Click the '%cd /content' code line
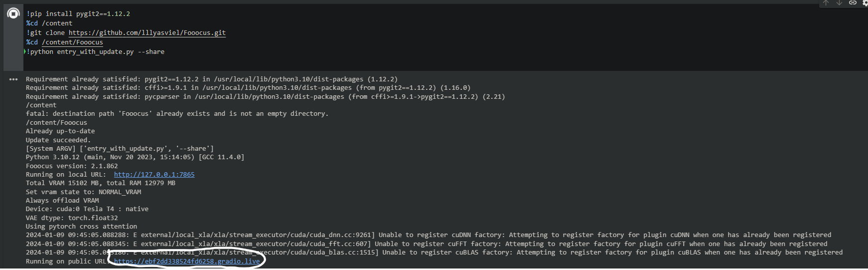The image size is (868, 270). click(x=49, y=23)
